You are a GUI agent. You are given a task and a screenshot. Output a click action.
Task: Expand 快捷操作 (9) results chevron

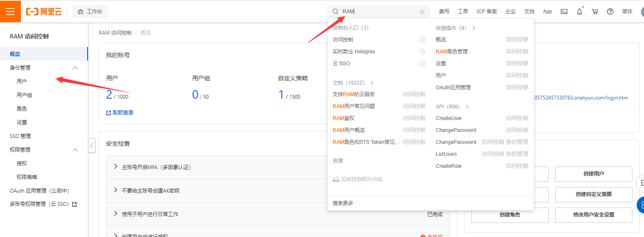[473, 28]
